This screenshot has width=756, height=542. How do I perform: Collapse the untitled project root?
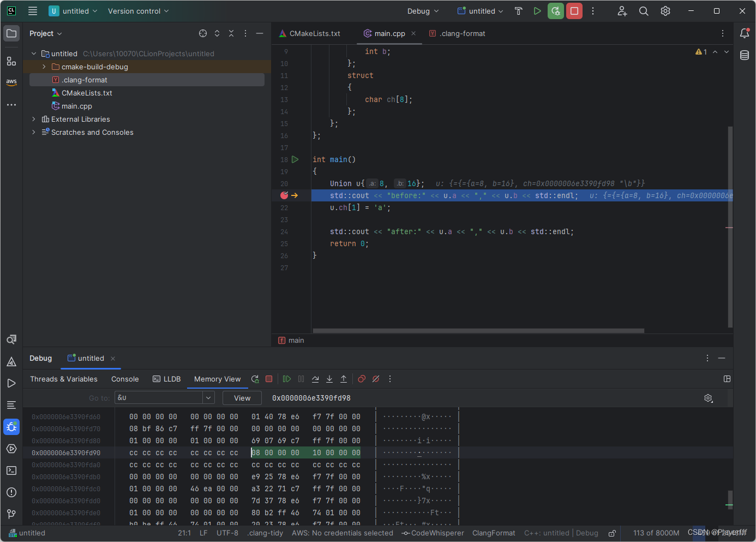[x=34, y=53]
